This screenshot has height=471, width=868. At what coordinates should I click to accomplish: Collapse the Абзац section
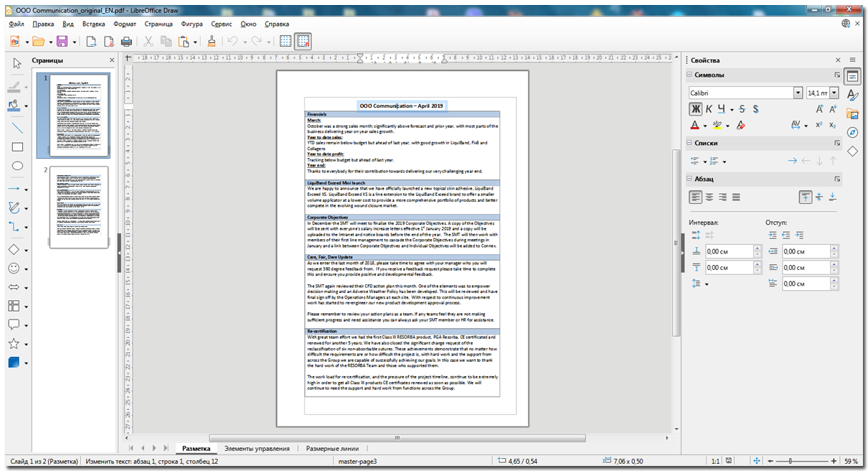(x=689, y=179)
